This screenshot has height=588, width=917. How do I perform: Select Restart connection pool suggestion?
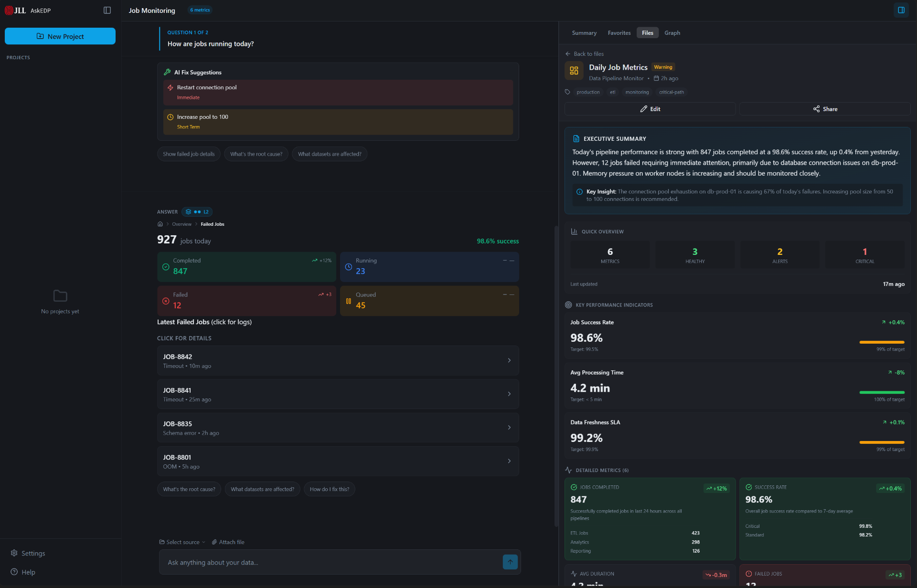(x=338, y=92)
